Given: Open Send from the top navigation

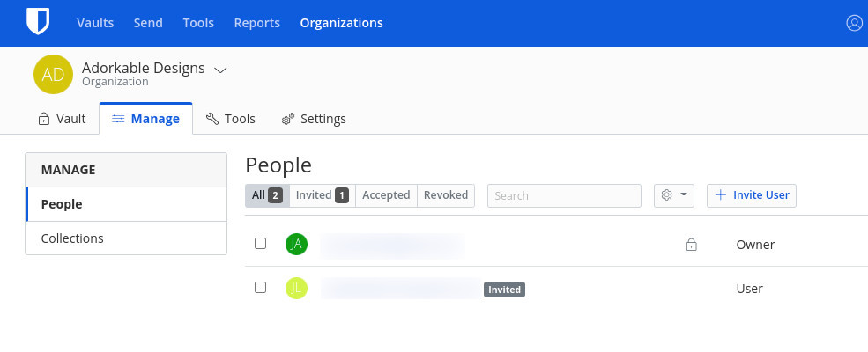Looking at the screenshot, I should point(148,23).
